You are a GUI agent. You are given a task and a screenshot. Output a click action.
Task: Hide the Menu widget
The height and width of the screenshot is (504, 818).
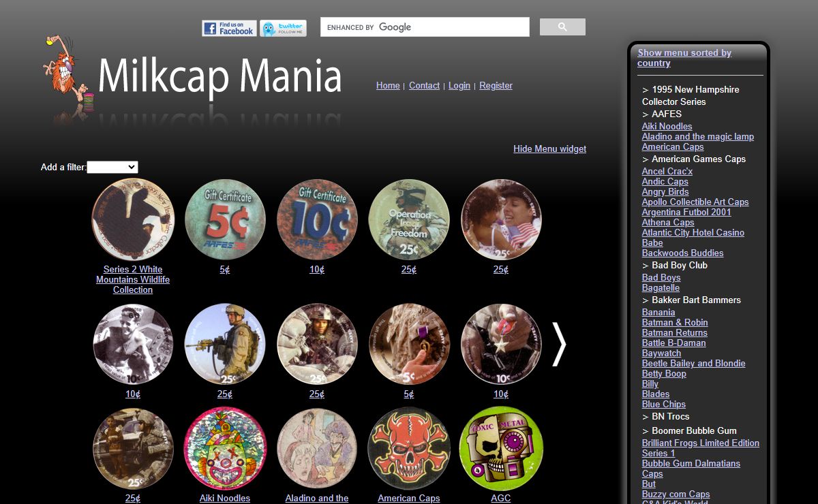(549, 148)
